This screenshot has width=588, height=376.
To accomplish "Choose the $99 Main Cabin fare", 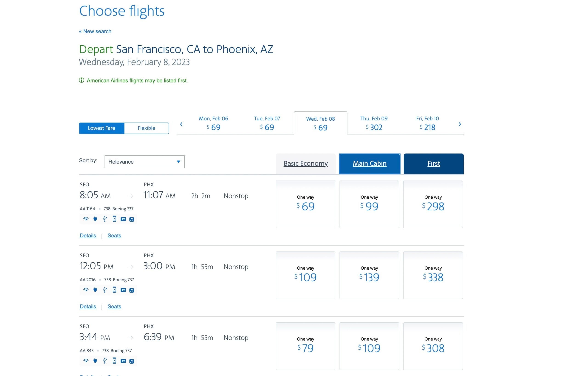I will pos(369,204).
